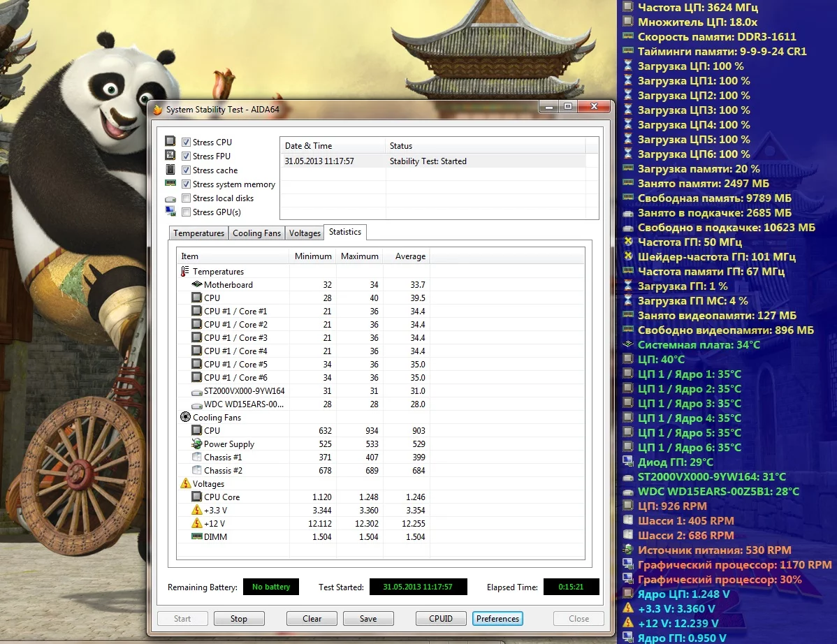Click the CPU chip icon beside Stress CPU
This screenshot has width=837, height=644.
(170, 141)
